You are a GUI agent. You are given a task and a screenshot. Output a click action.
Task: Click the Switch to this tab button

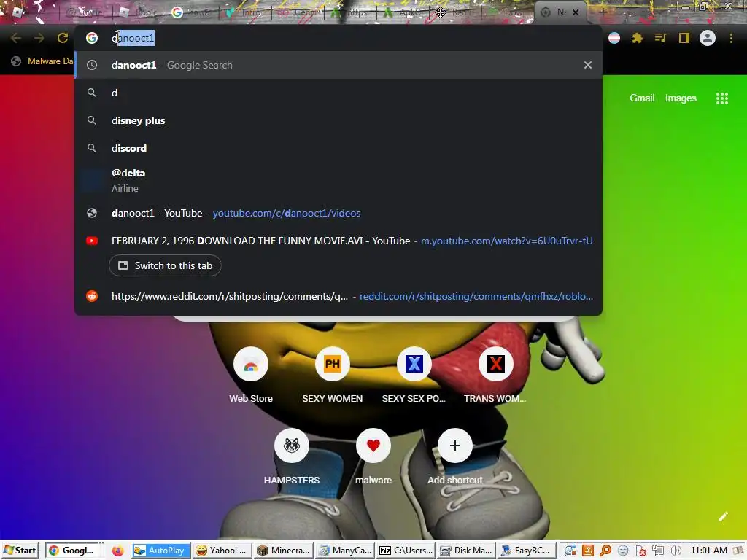(165, 265)
